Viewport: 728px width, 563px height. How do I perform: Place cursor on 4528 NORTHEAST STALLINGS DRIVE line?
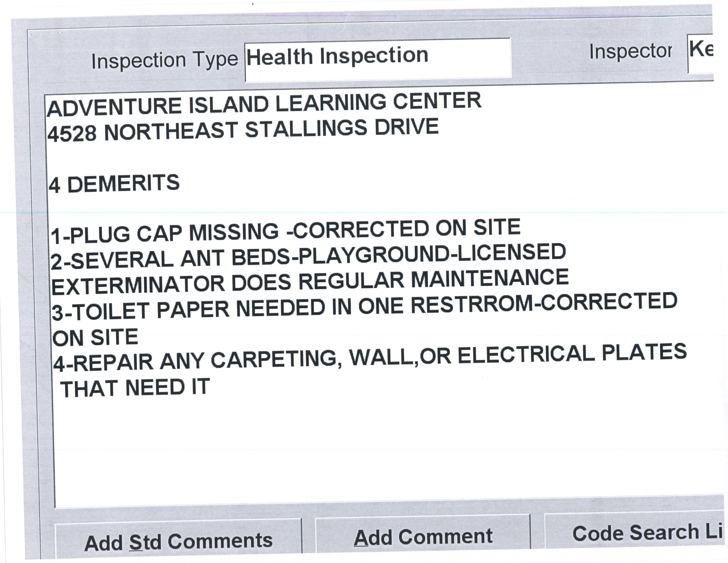243,130
